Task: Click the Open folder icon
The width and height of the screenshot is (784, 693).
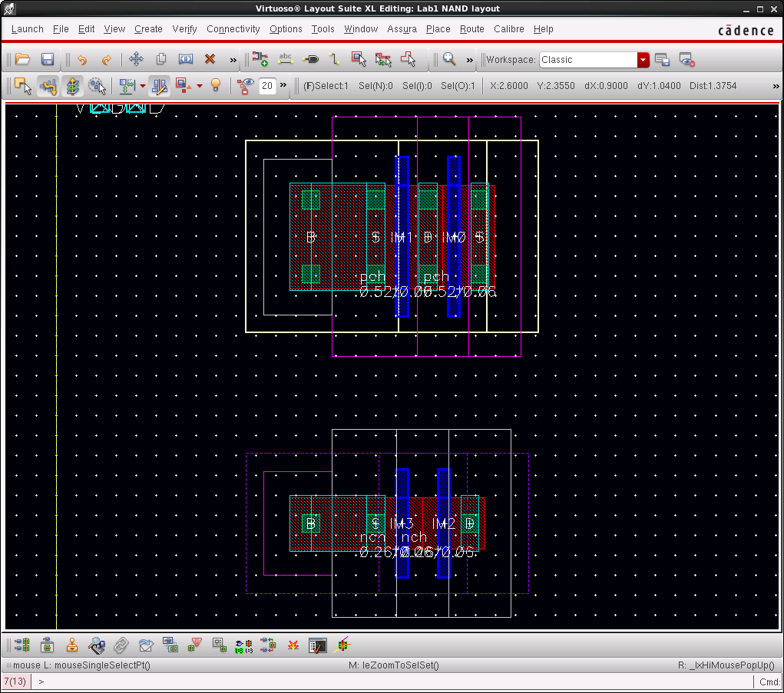Action: click(22, 59)
